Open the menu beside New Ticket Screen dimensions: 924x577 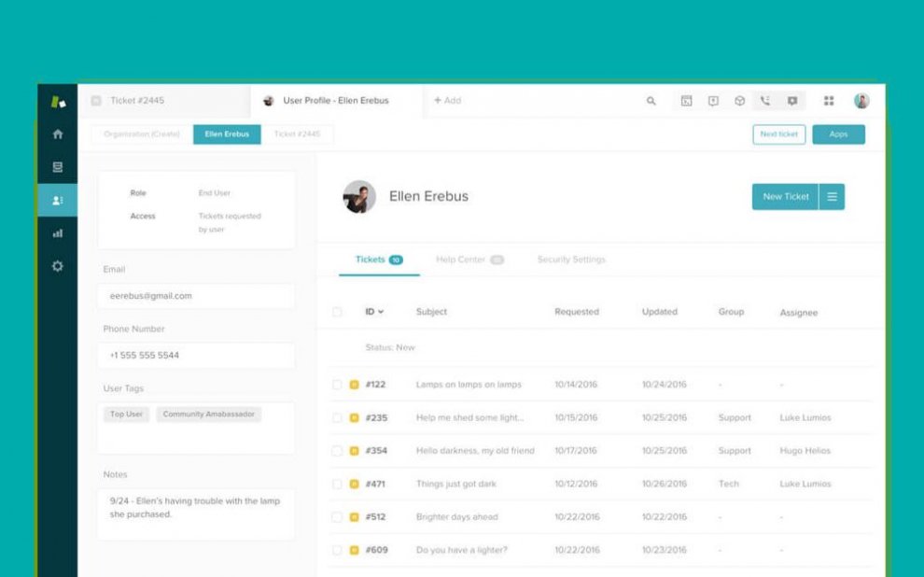[x=832, y=197]
